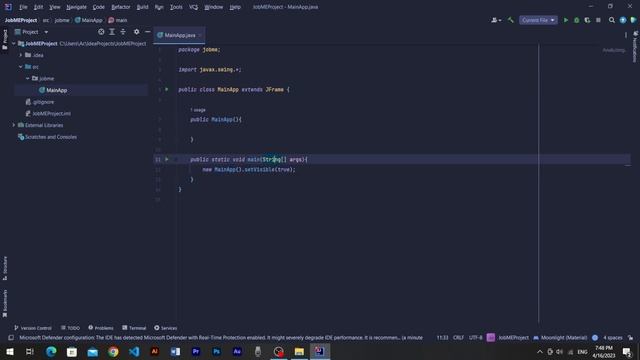Open the File menu
This screenshot has height=360, width=640.
coord(23,7)
